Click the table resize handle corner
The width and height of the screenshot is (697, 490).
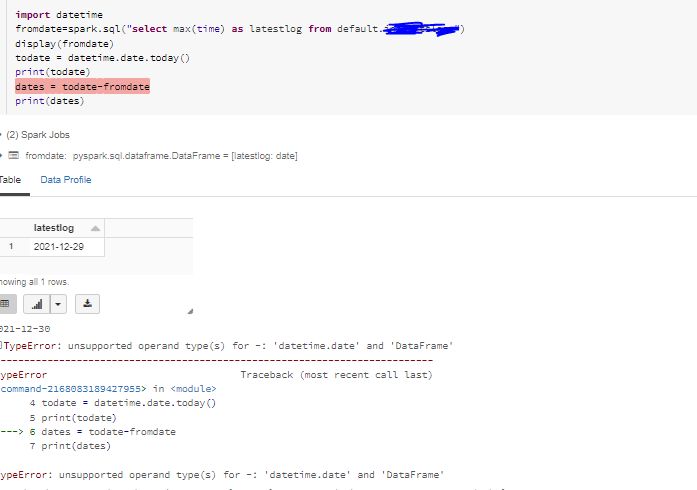[x=190, y=311]
